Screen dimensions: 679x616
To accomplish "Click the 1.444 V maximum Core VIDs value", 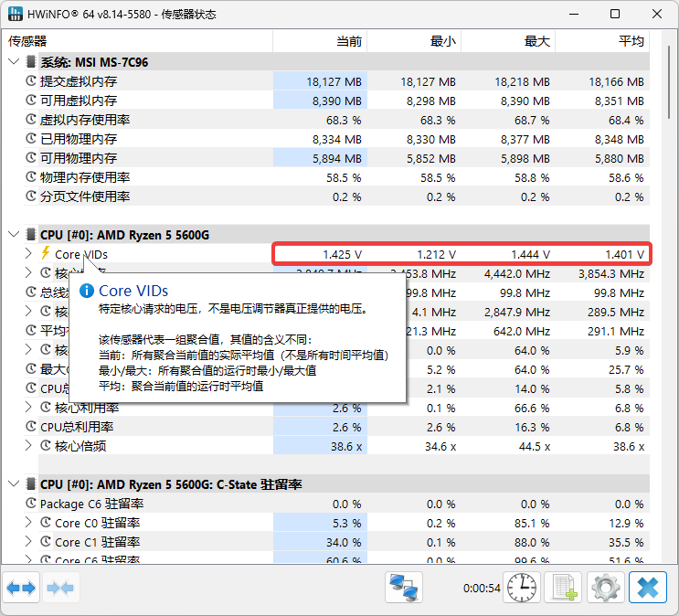I will 530,254.
